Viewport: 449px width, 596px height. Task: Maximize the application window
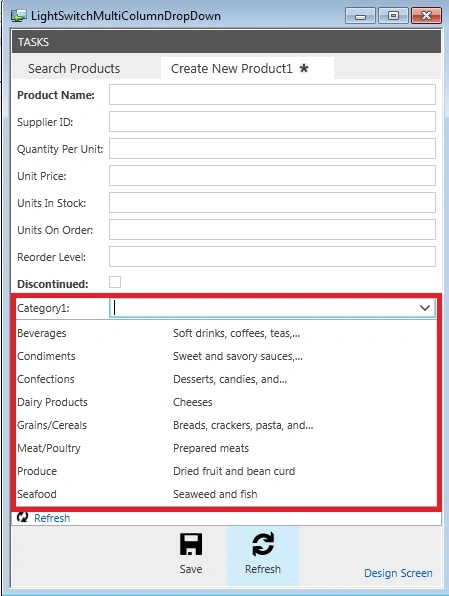click(x=393, y=16)
